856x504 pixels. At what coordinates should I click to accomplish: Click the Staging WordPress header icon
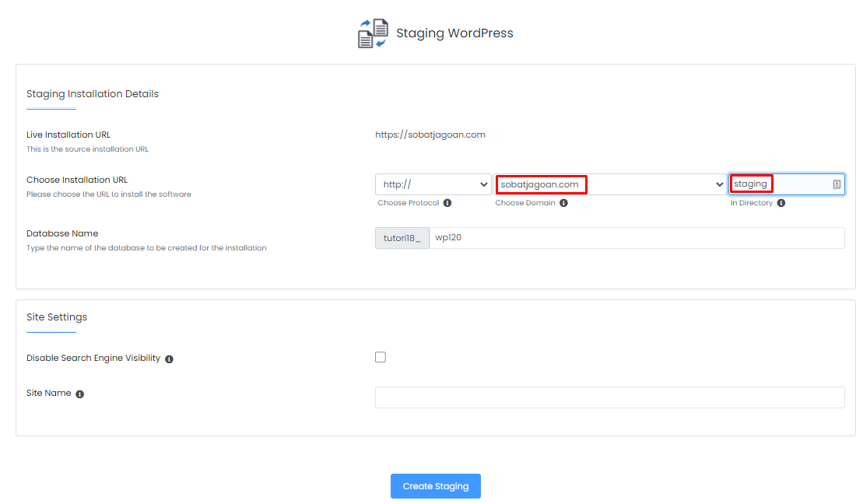[x=373, y=33]
